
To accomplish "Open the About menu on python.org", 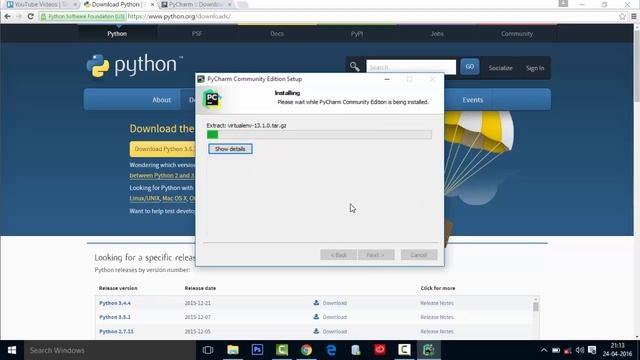I will 162,100.
